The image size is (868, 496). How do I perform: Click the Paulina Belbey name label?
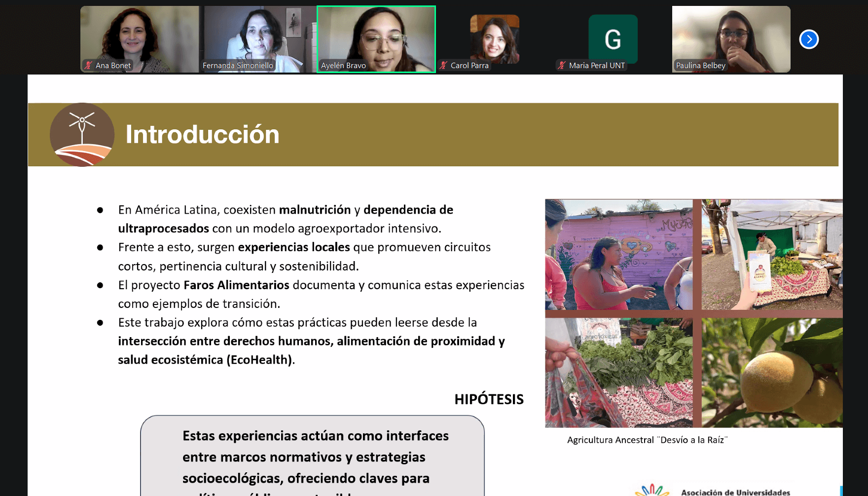(700, 65)
